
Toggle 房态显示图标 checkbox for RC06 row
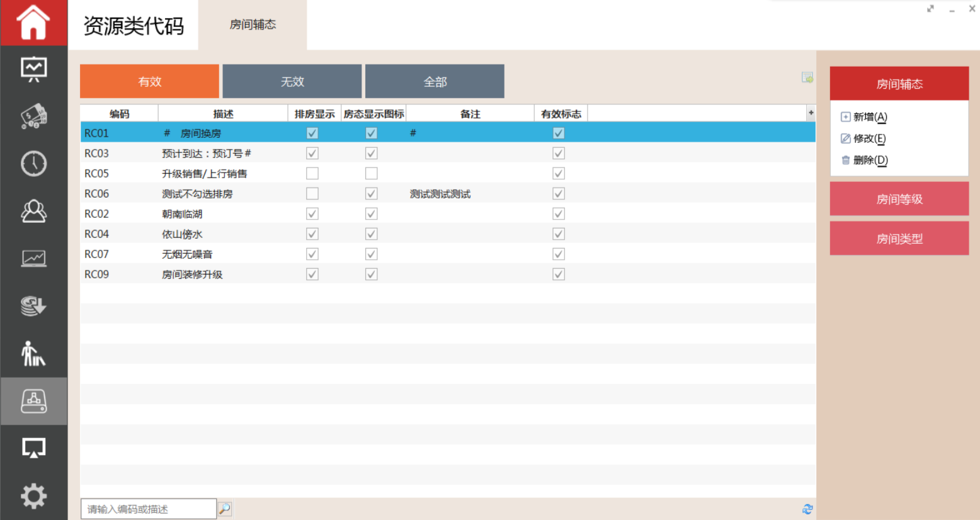pos(372,194)
